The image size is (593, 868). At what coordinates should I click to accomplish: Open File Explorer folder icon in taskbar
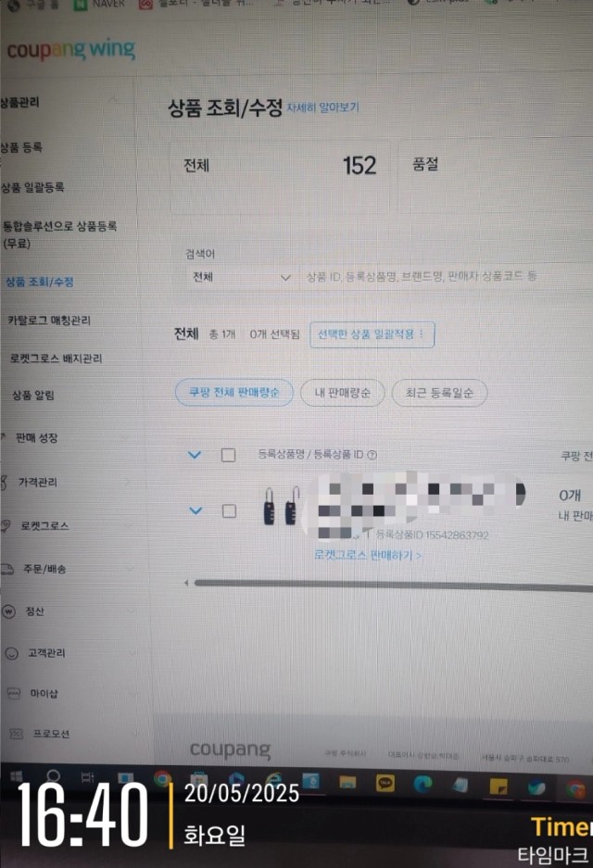click(347, 782)
